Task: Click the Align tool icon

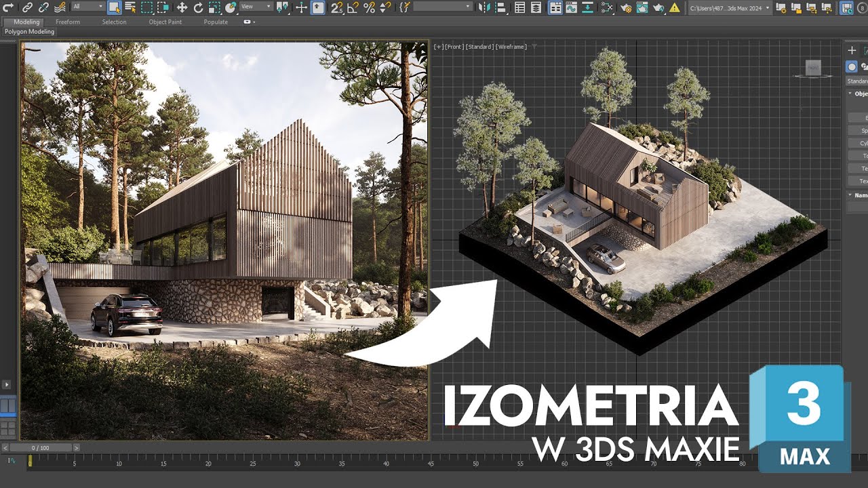Action: (x=500, y=7)
